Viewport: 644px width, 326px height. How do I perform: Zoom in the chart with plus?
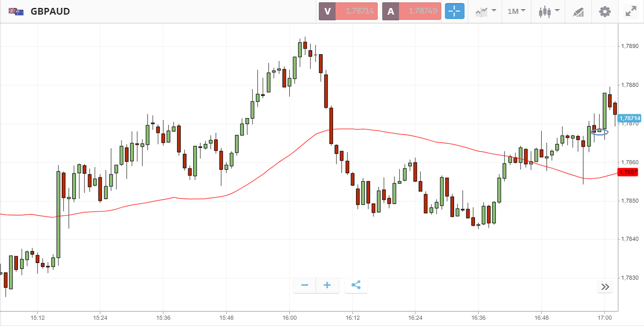point(327,285)
